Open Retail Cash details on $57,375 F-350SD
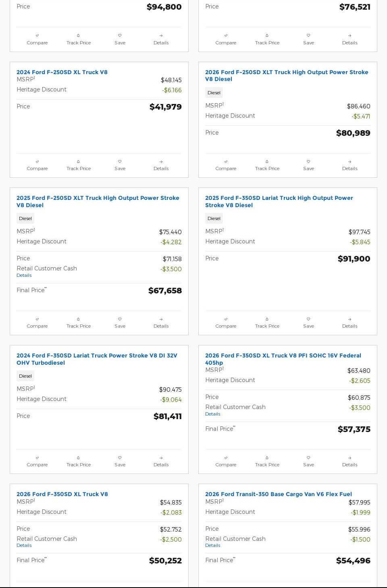The image size is (387, 588). click(x=213, y=414)
